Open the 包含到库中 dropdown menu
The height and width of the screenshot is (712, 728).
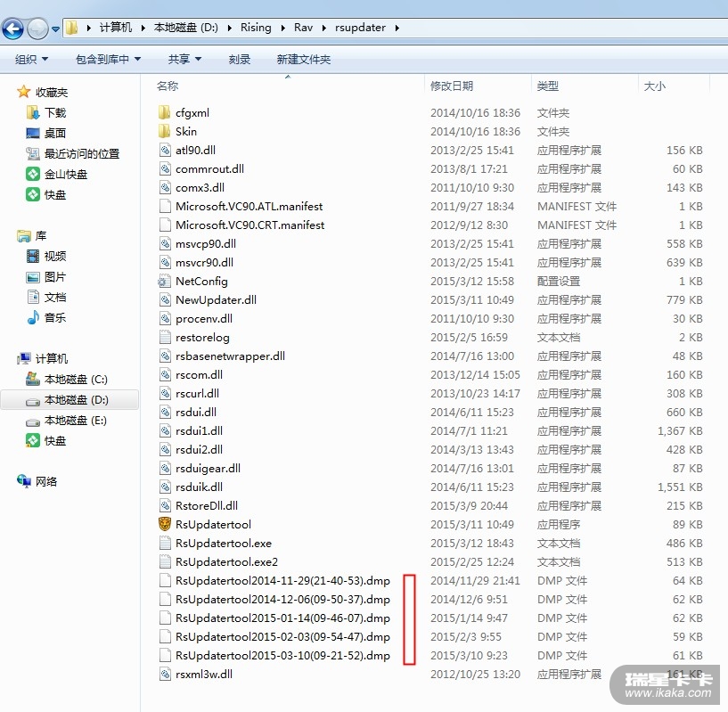click(108, 59)
